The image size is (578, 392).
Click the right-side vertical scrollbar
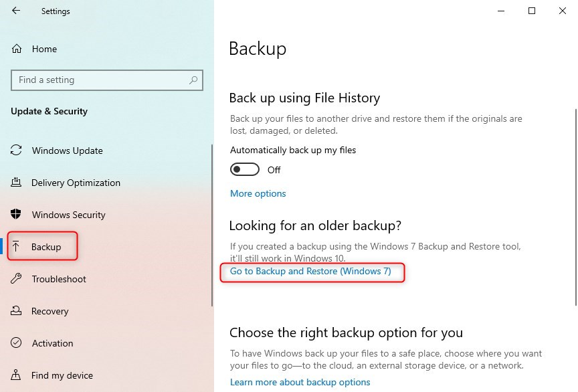[x=575, y=201]
